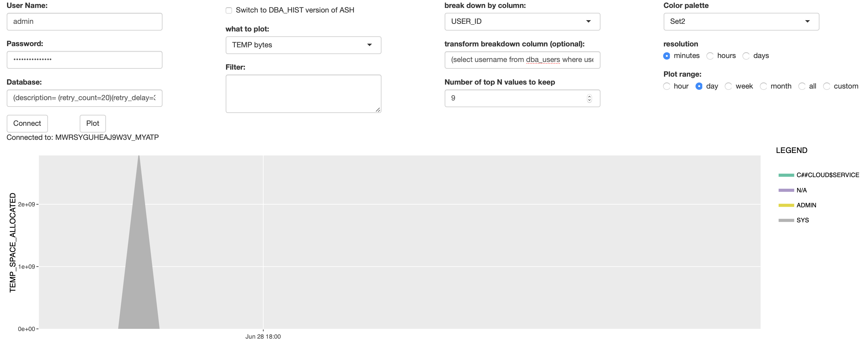868x342 pixels.
Task: Click the dba_users link in transform breakdown field
Action: coord(542,60)
